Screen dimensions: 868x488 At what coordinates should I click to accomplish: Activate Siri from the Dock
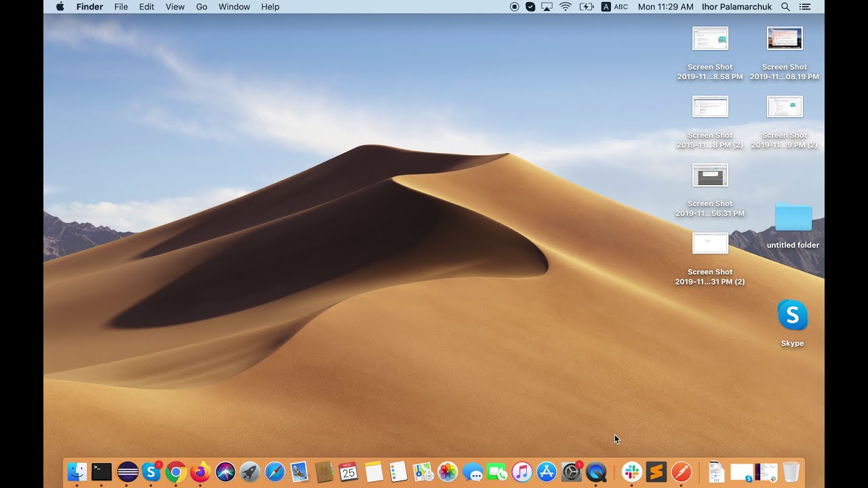pyautogui.click(x=225, y=472)
